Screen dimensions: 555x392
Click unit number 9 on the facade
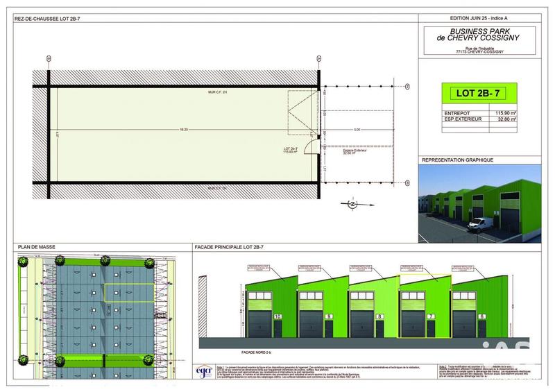coord(328,316)
